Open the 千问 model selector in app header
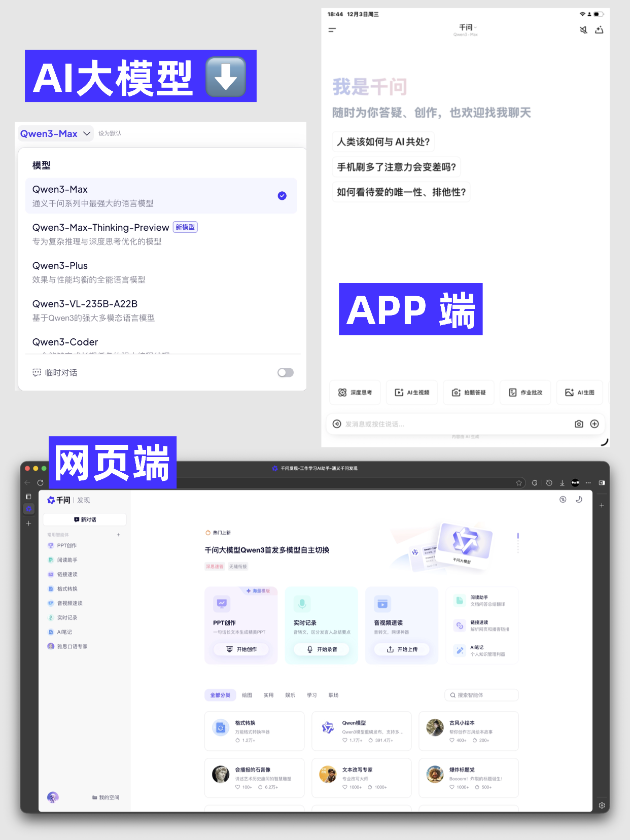The width and height of the screenshot is (630, 840). pos(466,29)
